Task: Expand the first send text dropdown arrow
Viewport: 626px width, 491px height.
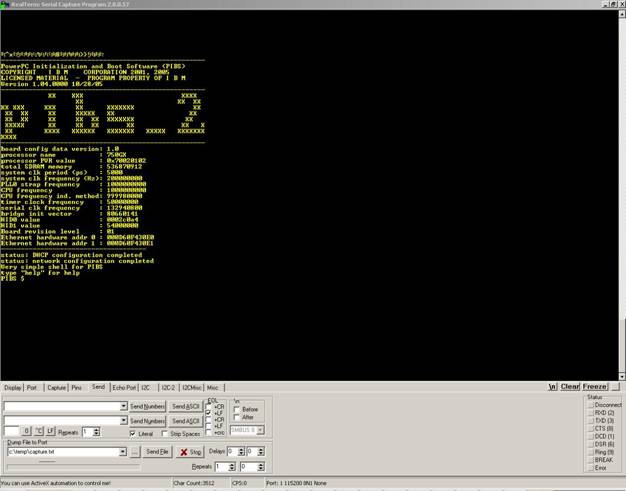Action: click(x=123, y=406)
